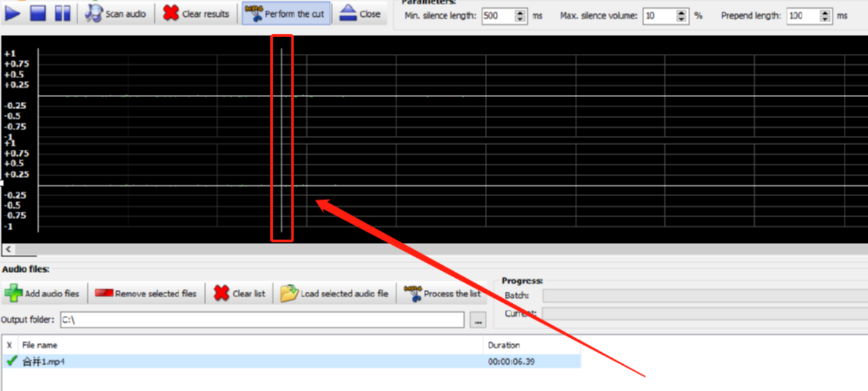Click the waveform scrollbar left arrow
The height and width of the screenshot is (391, 868).
pyautogui.click(x=9, y=249)
